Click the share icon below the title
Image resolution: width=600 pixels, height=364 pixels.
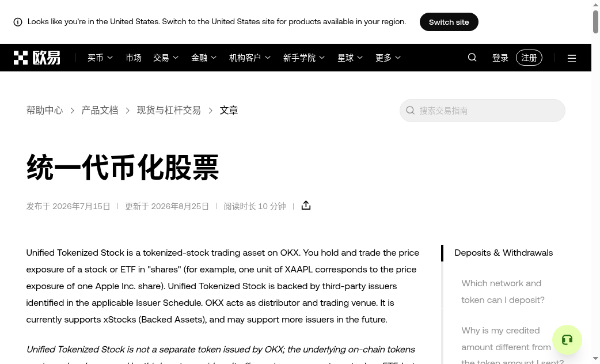click(x=306, y=206)
